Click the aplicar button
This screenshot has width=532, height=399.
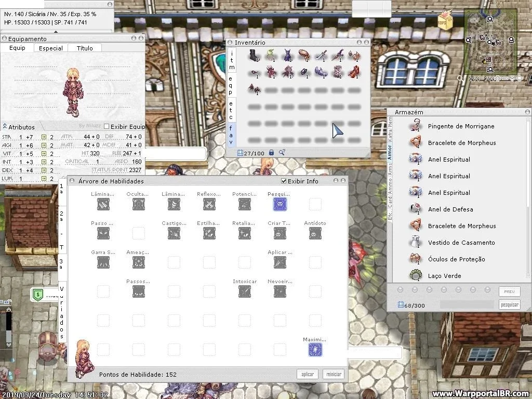[x=308, y=374]
